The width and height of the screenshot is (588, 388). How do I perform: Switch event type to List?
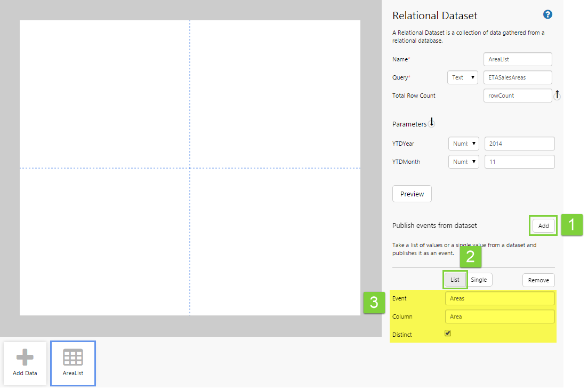(x=455, y=280)
